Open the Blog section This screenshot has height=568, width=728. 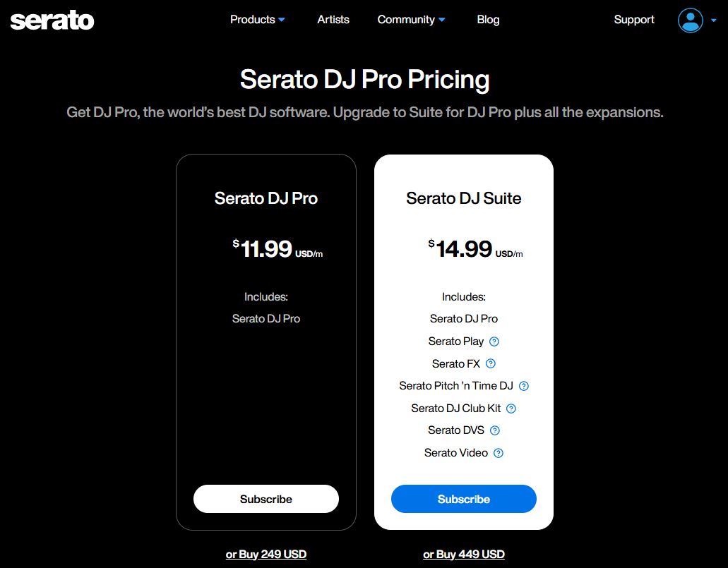pyautogui.click(x=488, y=20)
